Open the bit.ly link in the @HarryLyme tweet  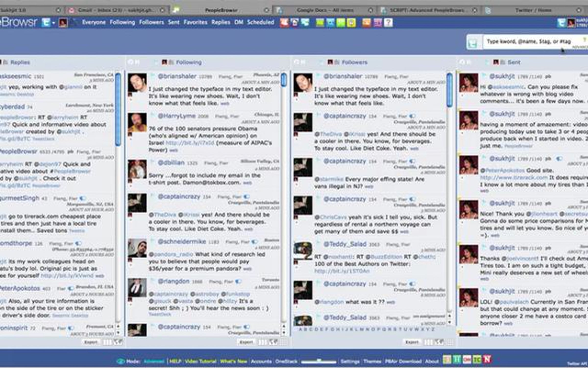point(190,143)
